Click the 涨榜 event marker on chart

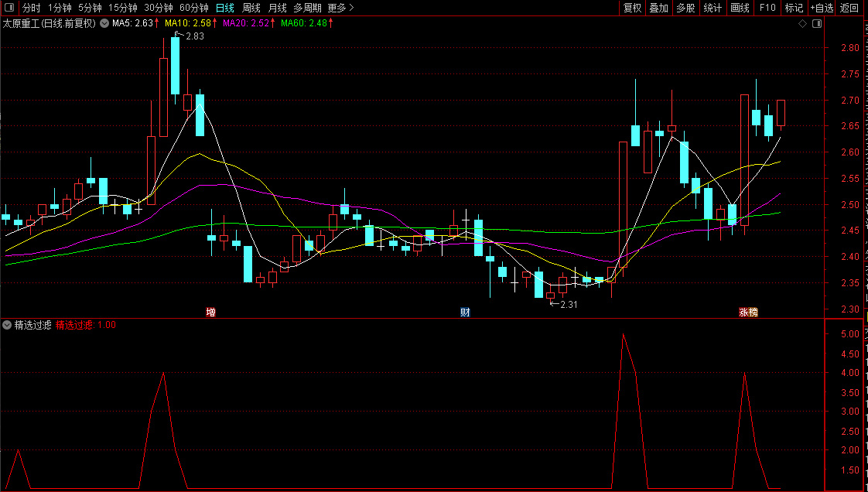(748, 312)
